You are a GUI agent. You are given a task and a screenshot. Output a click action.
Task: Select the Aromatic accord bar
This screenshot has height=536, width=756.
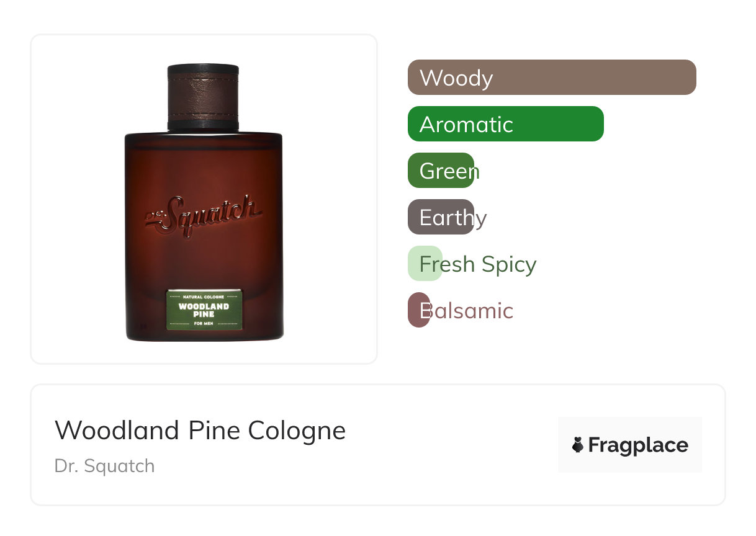pos(506,124)
